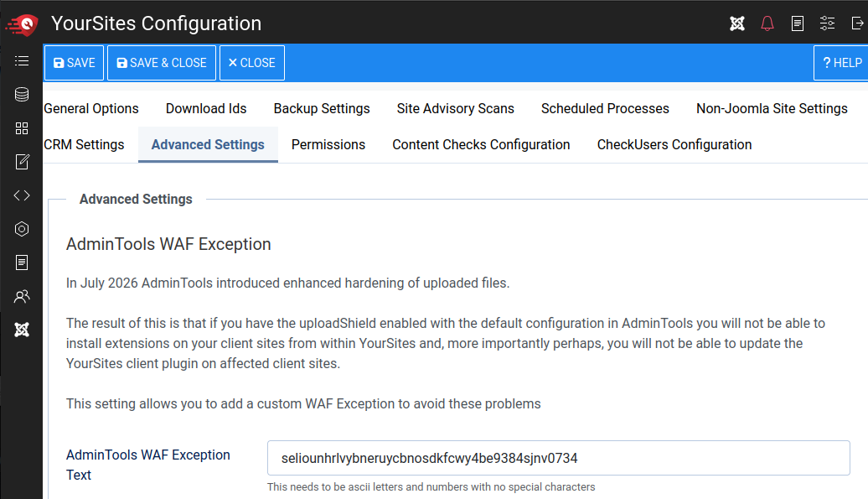Click the line about adding a custom WAF Exception
The height and width of the screenshot is (499, 868).
click(x=303, y=403)
